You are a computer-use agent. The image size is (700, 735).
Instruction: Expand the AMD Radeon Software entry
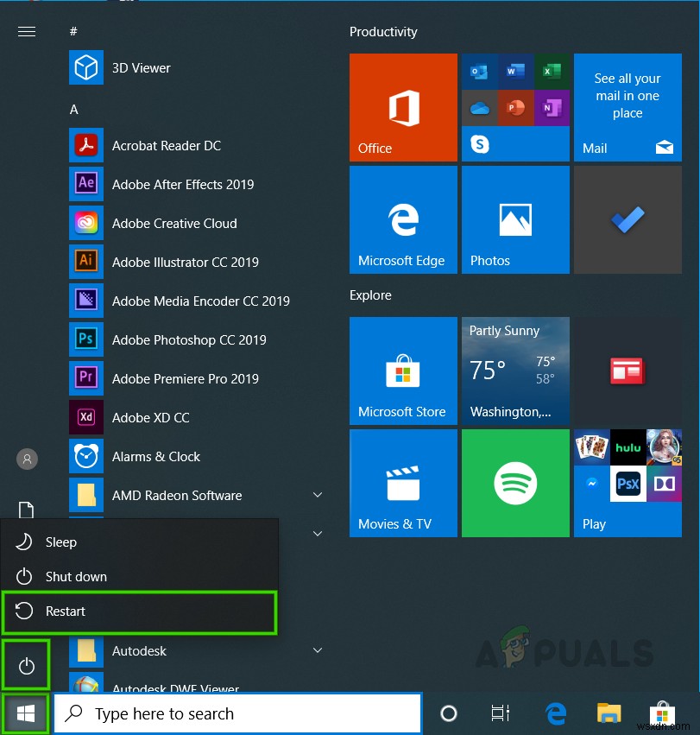pos(318,495)
